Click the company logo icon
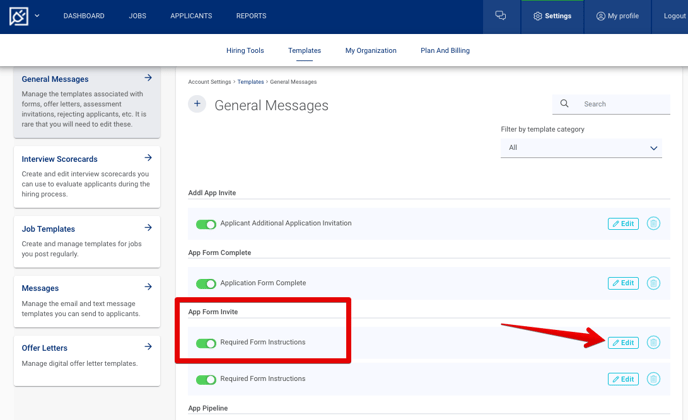Viewport: 688px width, 420px height. point(18,16)
